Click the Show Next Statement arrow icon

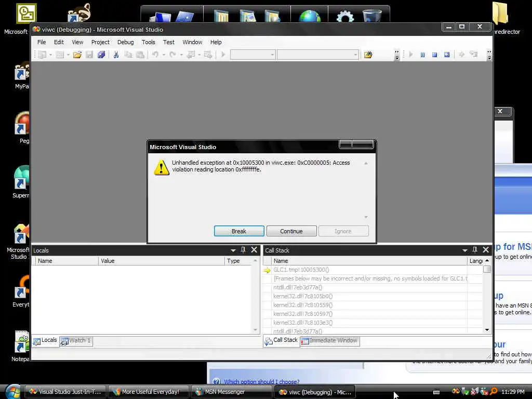[461, 55]
